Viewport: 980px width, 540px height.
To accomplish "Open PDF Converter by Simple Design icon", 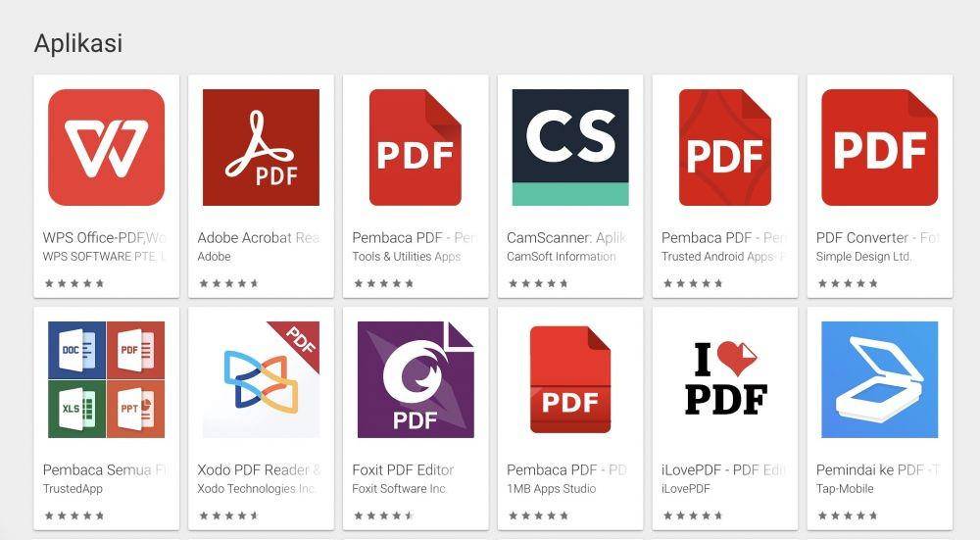I will (879, 148).
